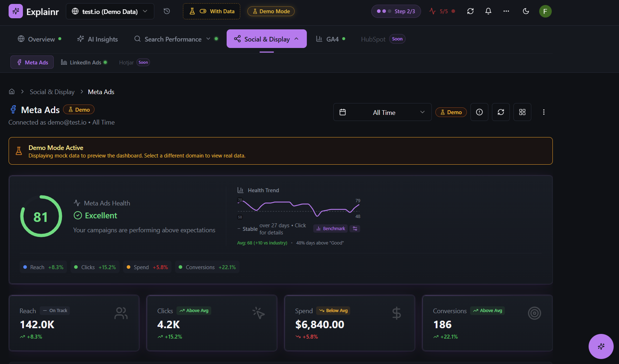Screen dimensions: 619x364
Task: Toggle the Demo badge near date range
Action: pos(451,112)
